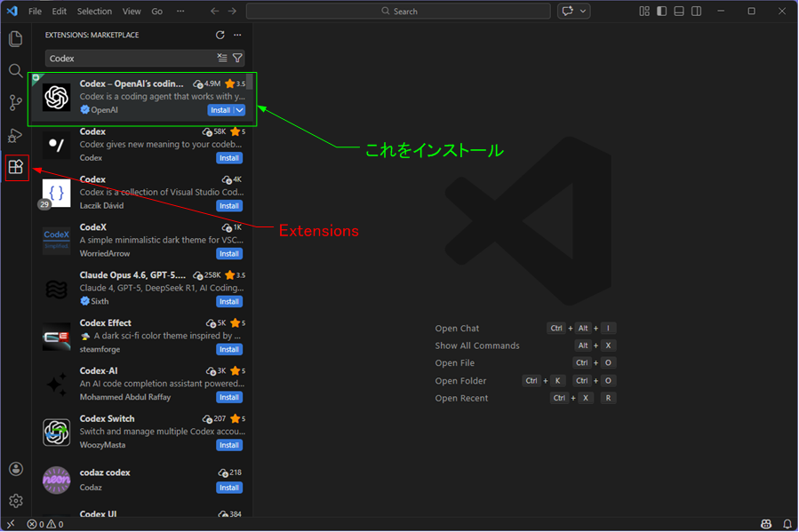
Task: Expand Install dropdown arrow for OpenAI Codex
Action: [x=240, y=110]
